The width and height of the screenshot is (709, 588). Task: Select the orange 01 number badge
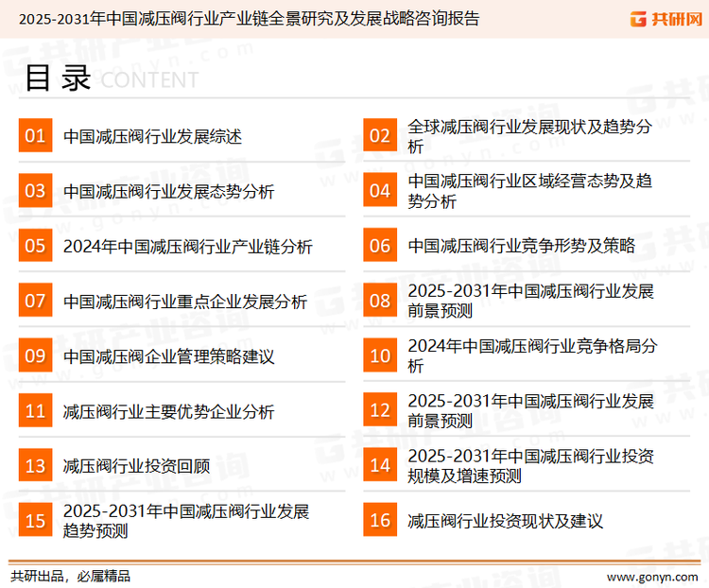click(x=35, y=136)
